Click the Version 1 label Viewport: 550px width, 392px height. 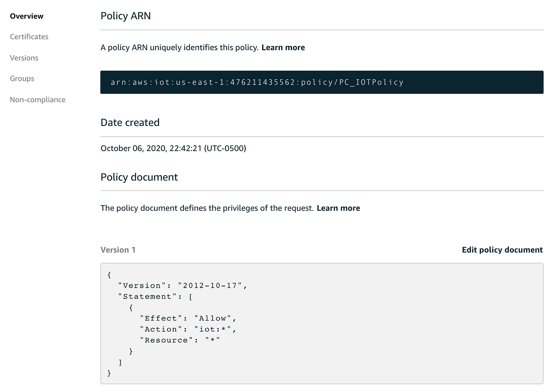pyautogui.click(x=118, y=250)
